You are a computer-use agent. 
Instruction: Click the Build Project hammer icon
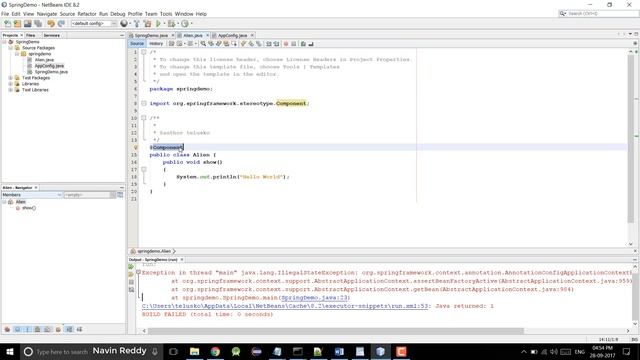[137, 24]
